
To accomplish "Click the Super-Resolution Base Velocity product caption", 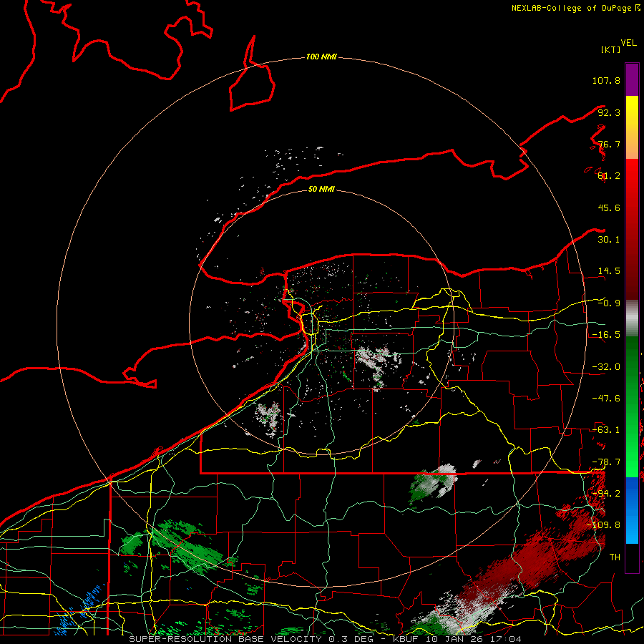I will pyautogui.click(x=325, y=639).
